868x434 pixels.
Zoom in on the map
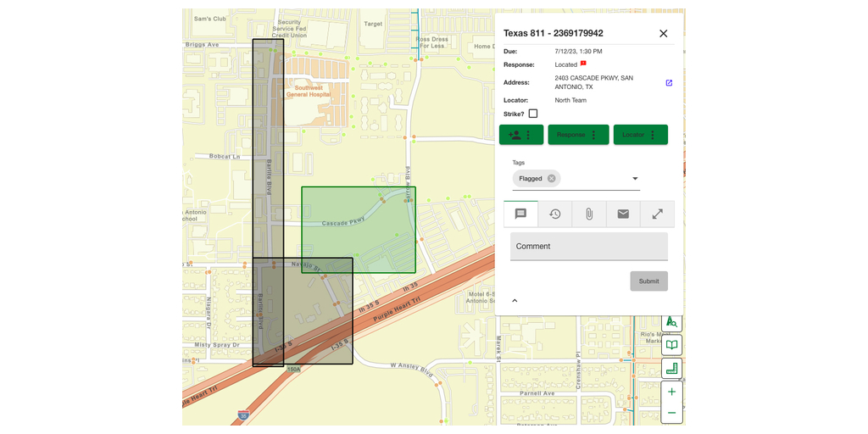[x=671, y=392]
